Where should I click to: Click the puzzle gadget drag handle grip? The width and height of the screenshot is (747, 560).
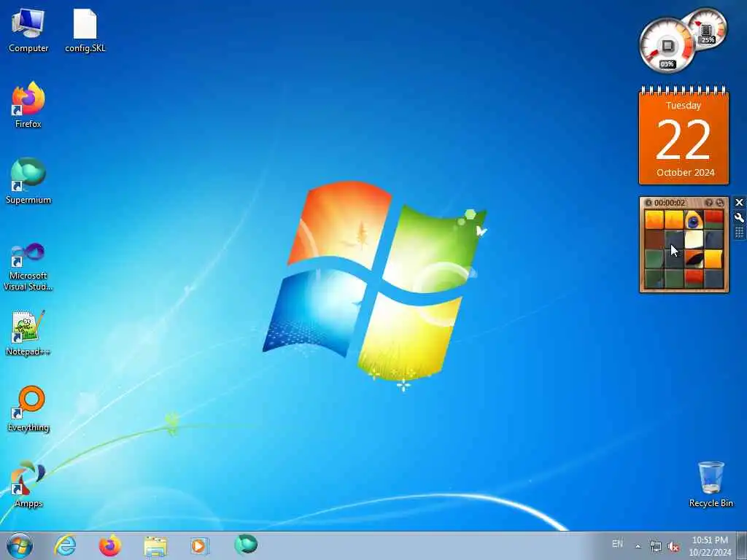click(x=740, y=233)
